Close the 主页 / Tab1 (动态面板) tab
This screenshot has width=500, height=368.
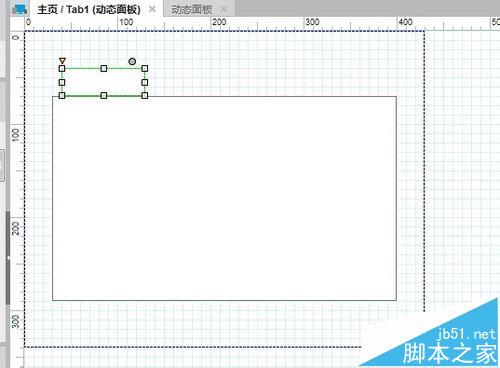tap(152, 9)
